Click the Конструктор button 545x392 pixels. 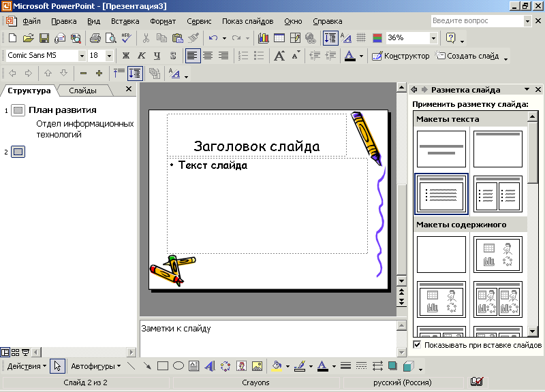[401, 56]
